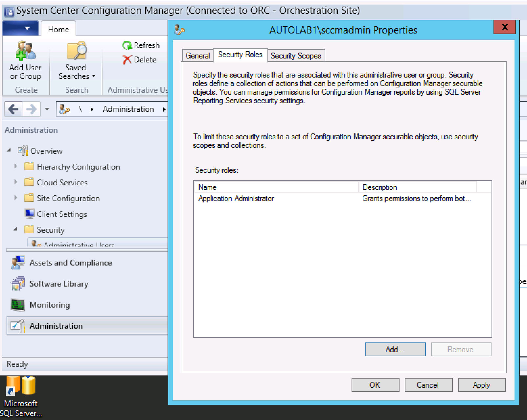The width and height of the screenshot is (527, 420).
Task: Close the sccmadmin Properties dialog
Action: pyautogui.click(x=504, y=27)
